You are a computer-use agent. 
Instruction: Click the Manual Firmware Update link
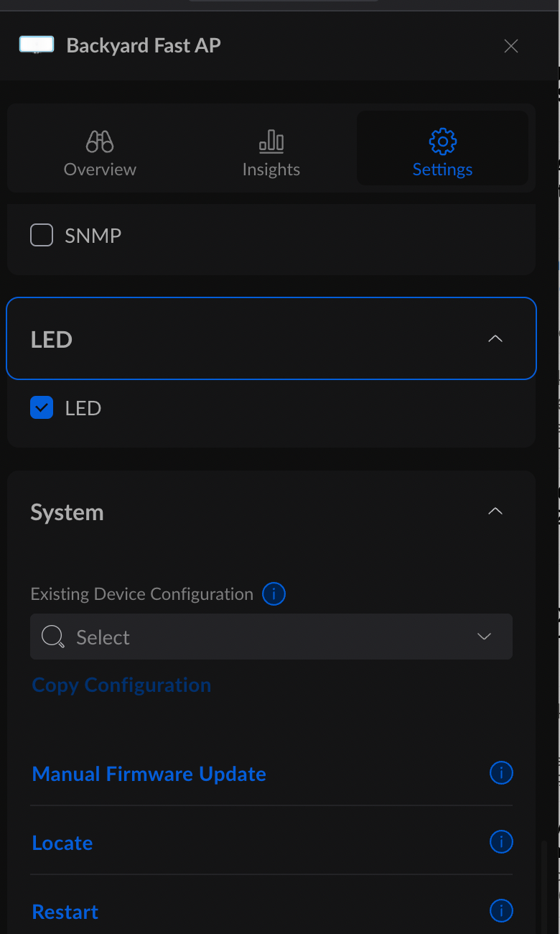click(149, 774)
